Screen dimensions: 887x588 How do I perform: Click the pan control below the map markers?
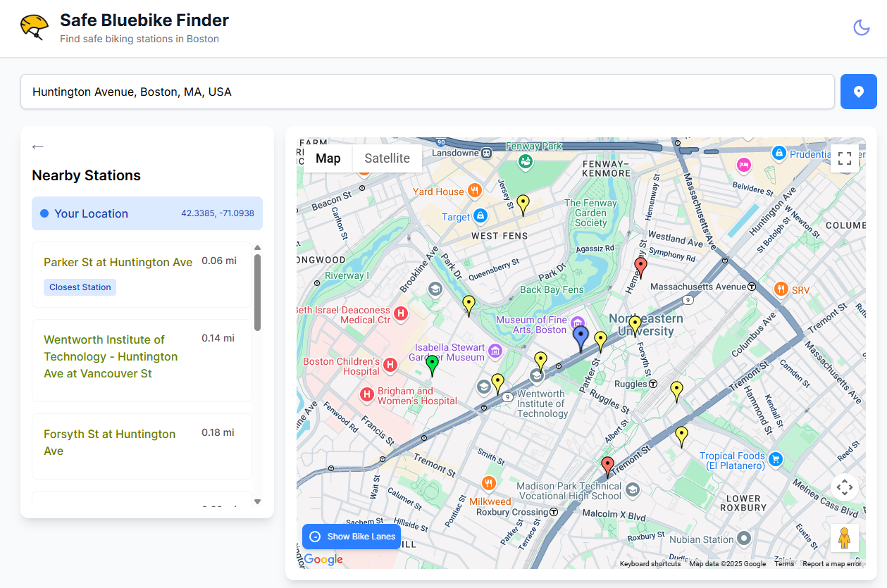[x=845, y=487]
